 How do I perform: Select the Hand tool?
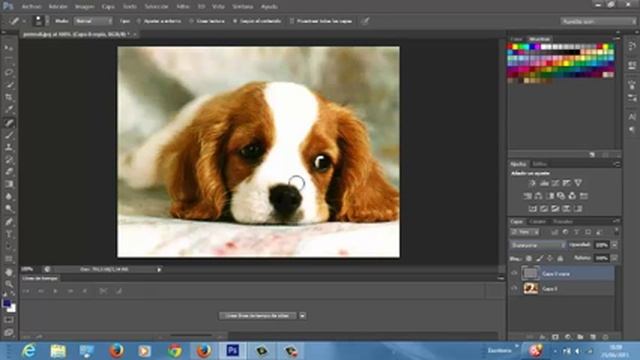point(9,272)
